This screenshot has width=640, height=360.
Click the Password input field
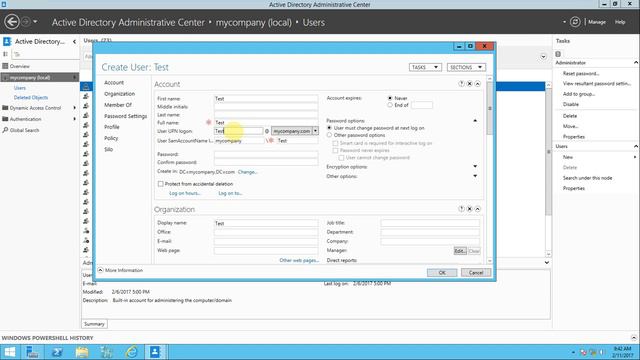(266, 154)
